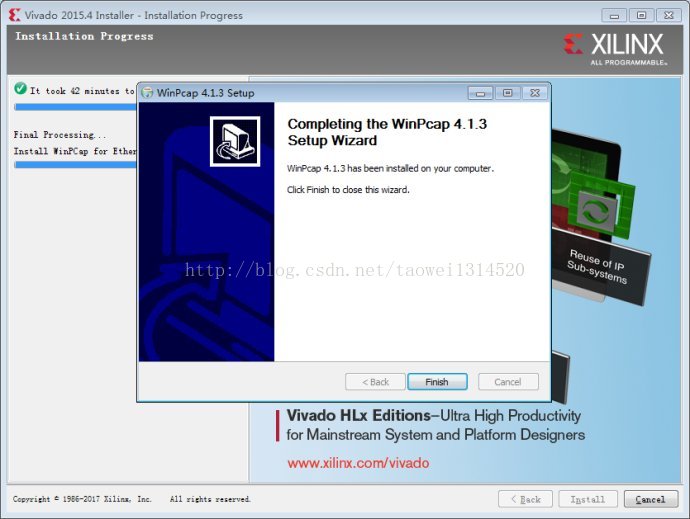
Task: Click the green installation complete checkmark icon
Action: coord(20,88)
